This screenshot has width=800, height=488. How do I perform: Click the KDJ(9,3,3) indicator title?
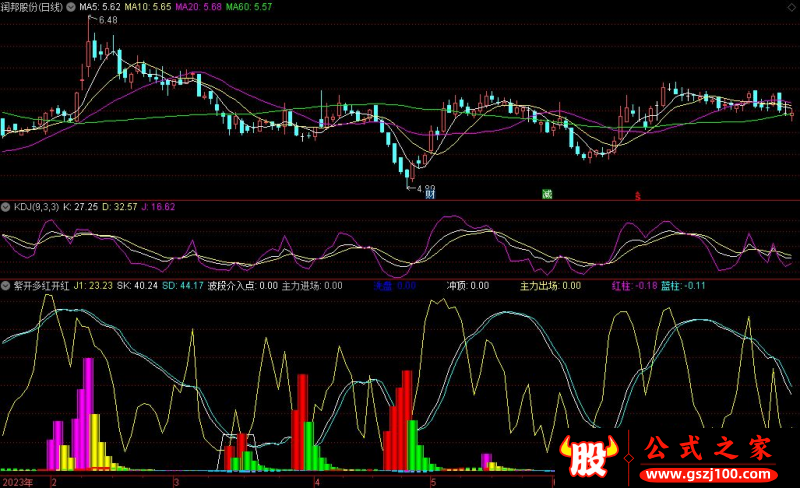tap(41, 207)
